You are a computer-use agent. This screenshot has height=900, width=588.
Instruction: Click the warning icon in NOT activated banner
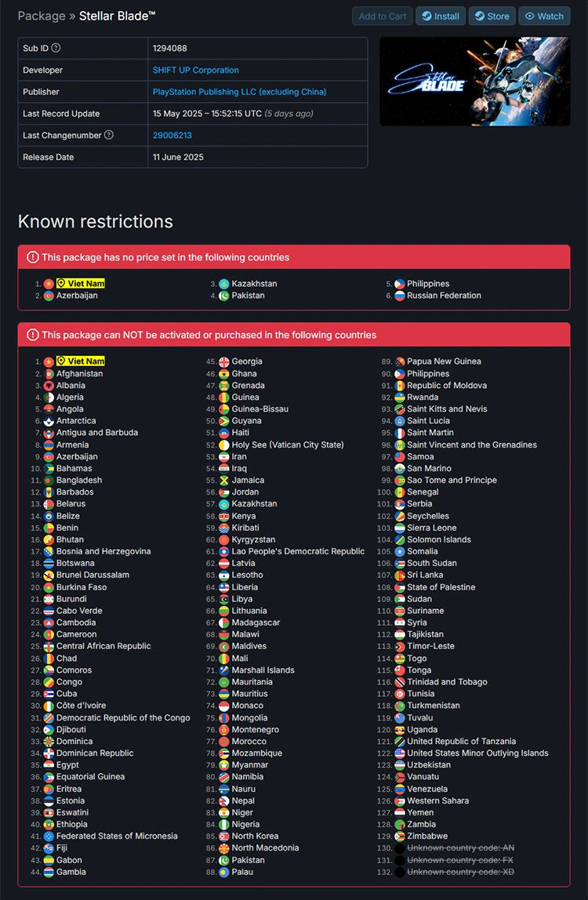click(x=33, y=335)
